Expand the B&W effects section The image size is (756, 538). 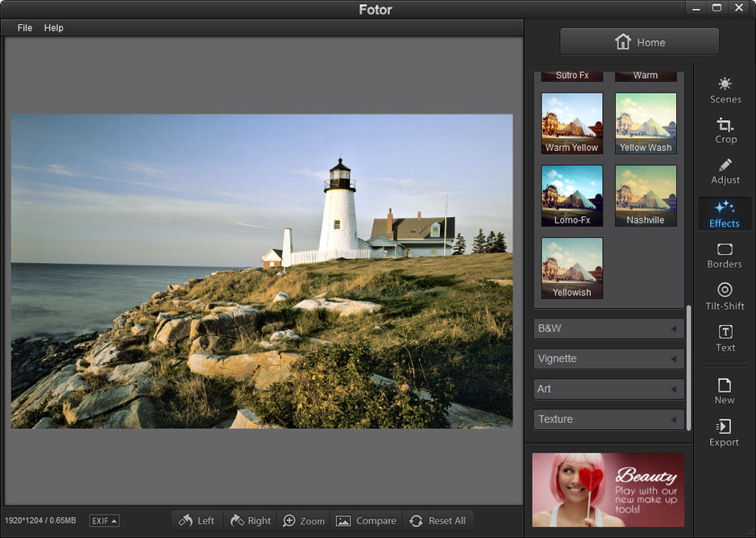click(609, 328)
